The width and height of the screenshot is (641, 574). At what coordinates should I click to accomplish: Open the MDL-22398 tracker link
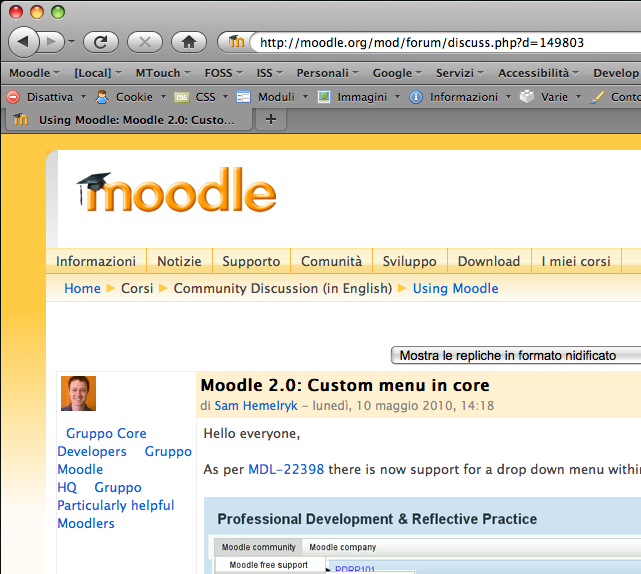(286, 469)
